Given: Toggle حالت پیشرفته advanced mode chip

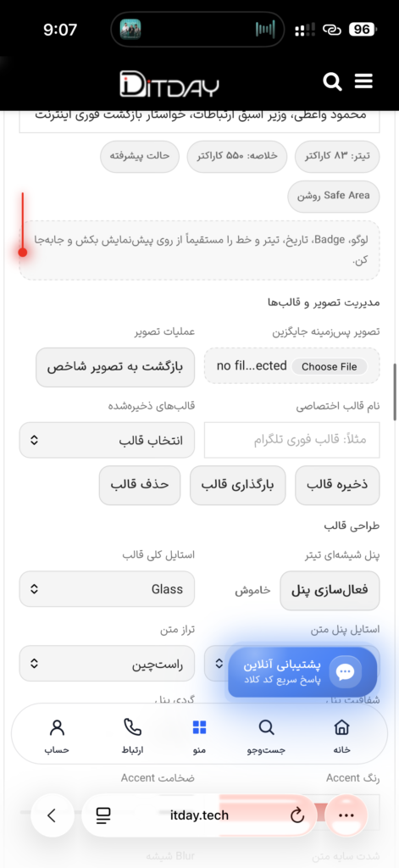Looking at the screenshot, I should tap(140, 156).
